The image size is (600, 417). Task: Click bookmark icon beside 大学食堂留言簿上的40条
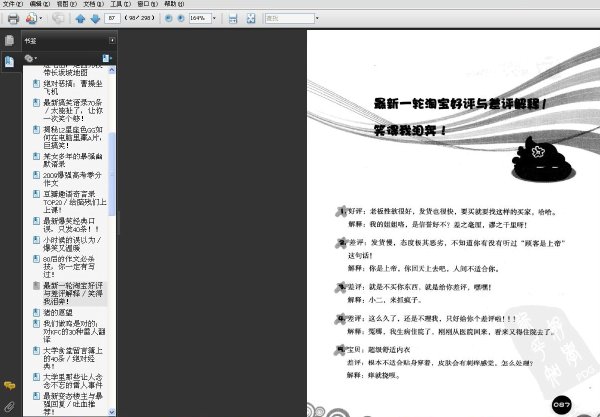coord(36,350)
